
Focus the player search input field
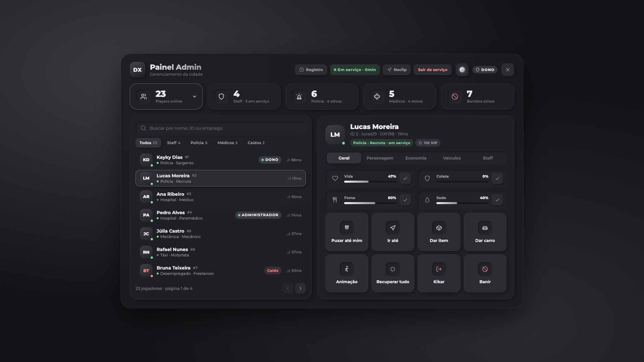point(221,128)
